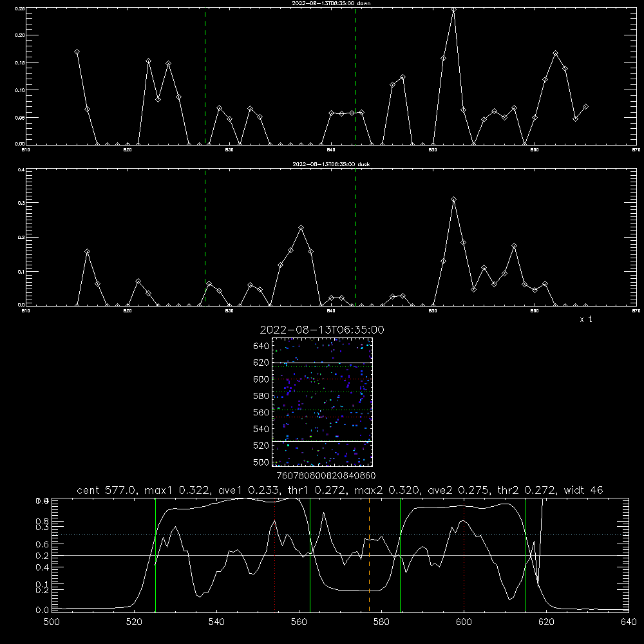Click the green vertical line near 615 in bottom plot
The width and height of the screenshot is (644, 644).
tap(526, 555)
